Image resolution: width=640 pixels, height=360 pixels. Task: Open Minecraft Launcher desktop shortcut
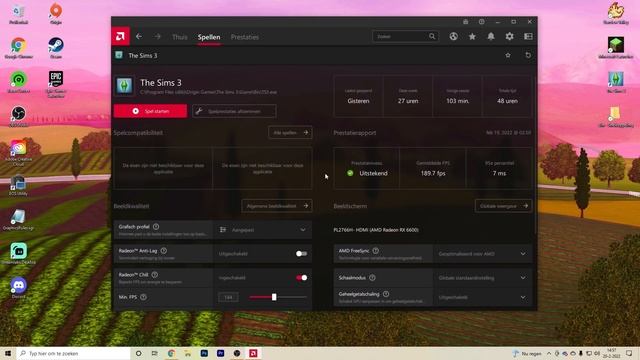tap(616, 48)
